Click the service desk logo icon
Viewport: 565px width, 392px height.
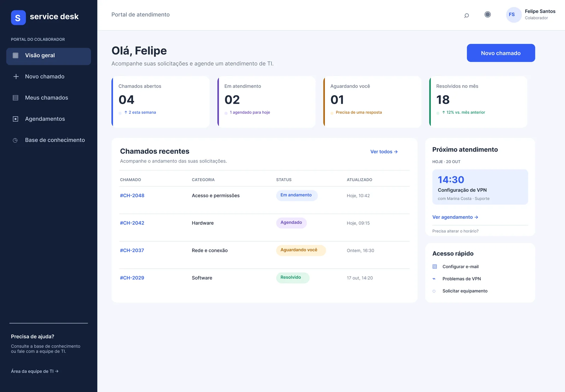coord(18,17)
